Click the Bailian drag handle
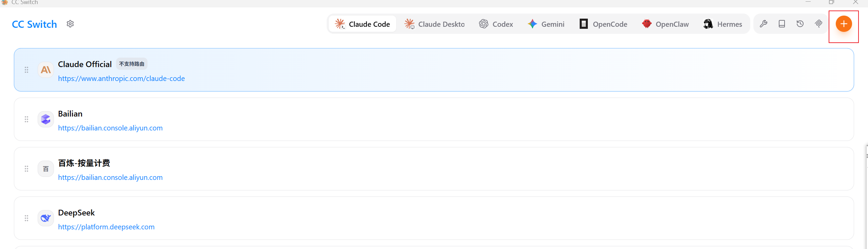 26,119
